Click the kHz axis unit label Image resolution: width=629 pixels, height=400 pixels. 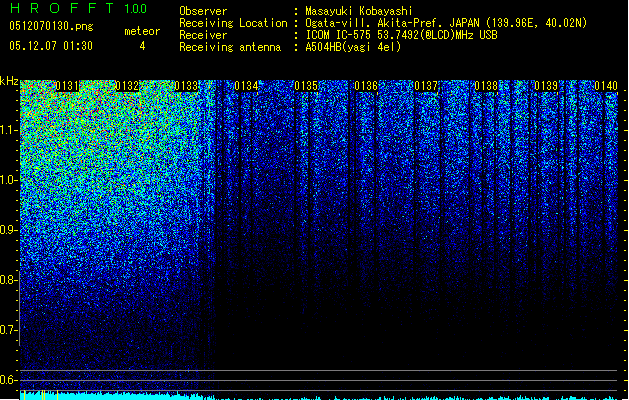click(9, 81)
